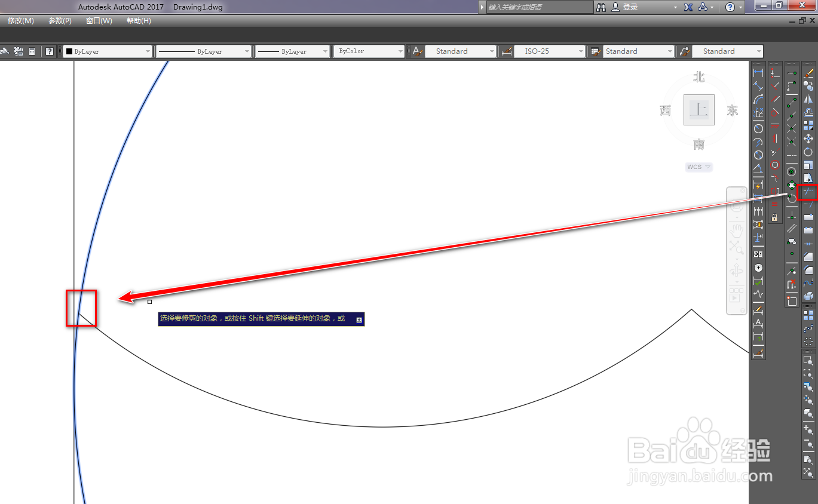
Task: Select the Copy objects tool
Action: (808, 85)
